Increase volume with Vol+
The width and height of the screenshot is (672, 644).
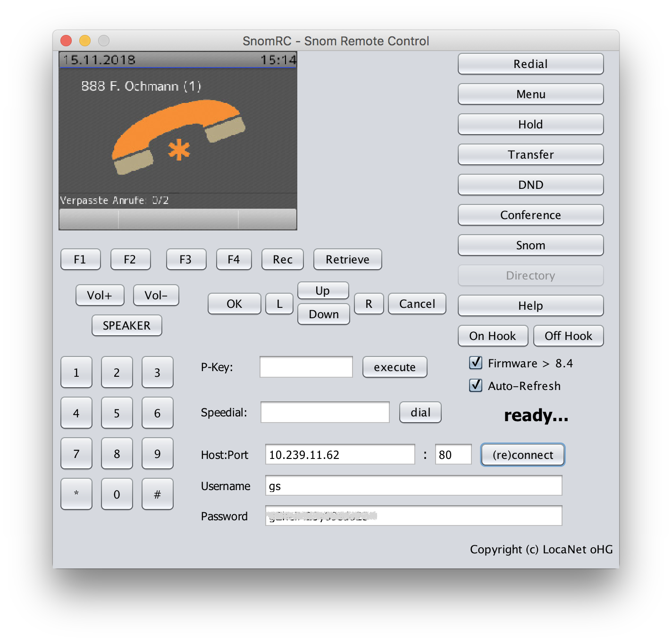pyautogui.click(x=100, y=296)
